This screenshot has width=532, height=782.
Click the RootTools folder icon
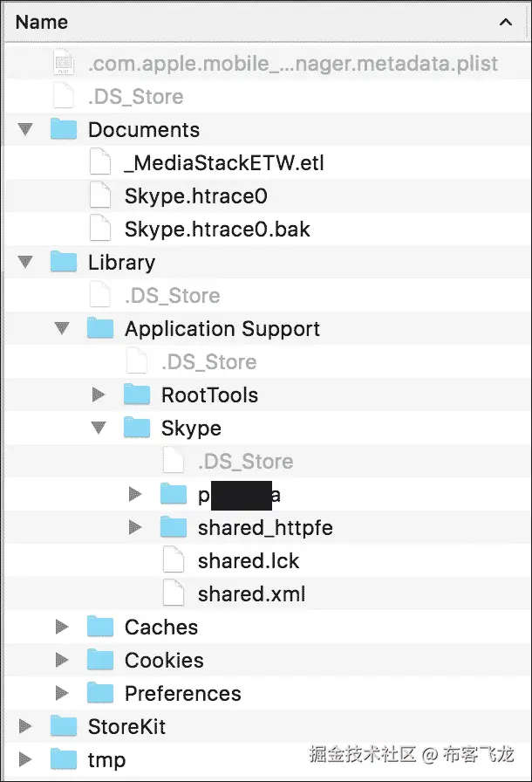tap(137, 395)
